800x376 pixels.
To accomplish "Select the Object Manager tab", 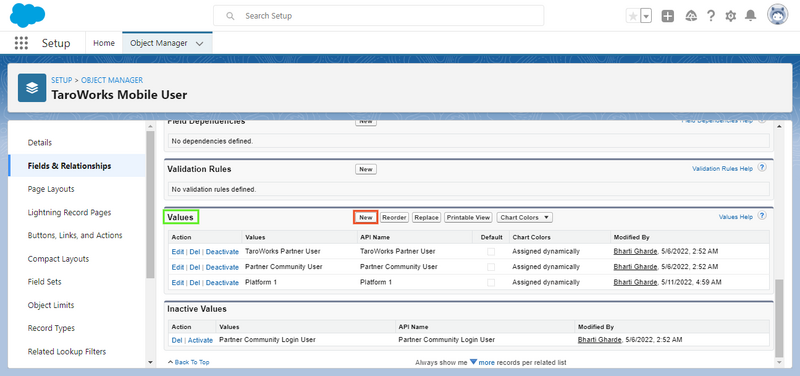I will pyautogui.click(x=159, y=43).
